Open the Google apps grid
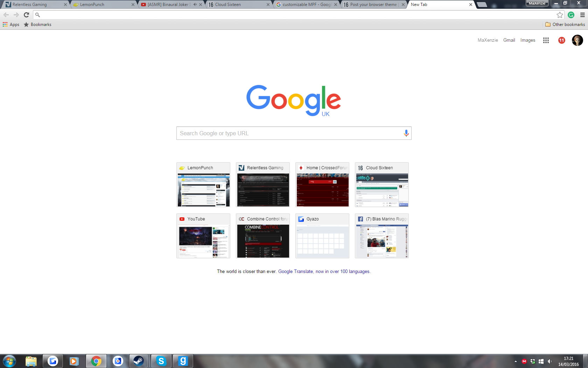588x368 pixels. click(546, 40)
